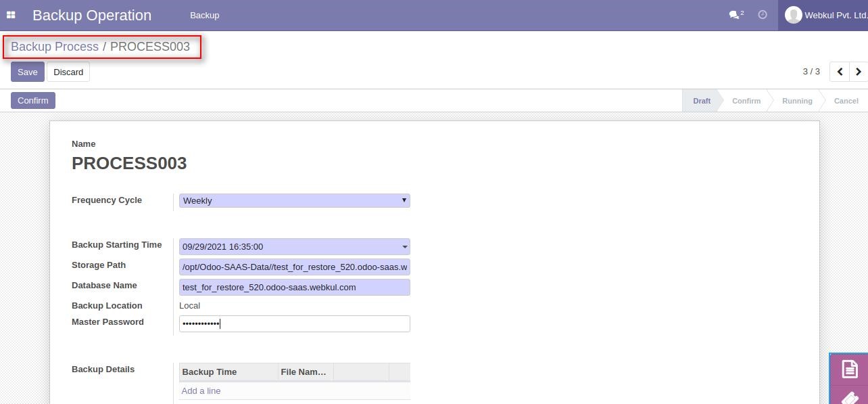Image resolution: width=868 pixels, height=404 pixels.
Task: Select the Running status stage
Action: [797, 101]
